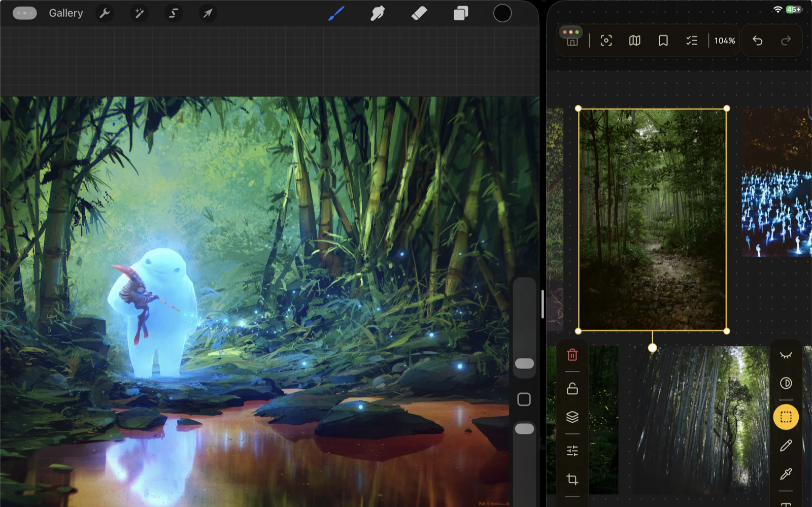Screen dimensions: 812x507
Task: Adjust the brush opacity slider handle
Action: [x=524, y=429]
